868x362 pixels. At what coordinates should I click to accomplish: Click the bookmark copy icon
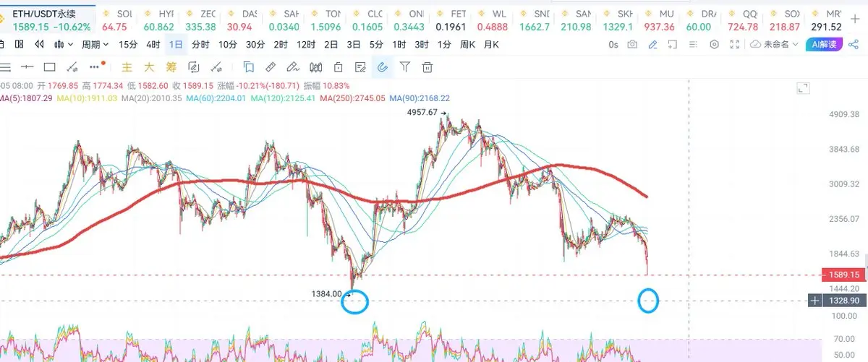click(248, 68)
